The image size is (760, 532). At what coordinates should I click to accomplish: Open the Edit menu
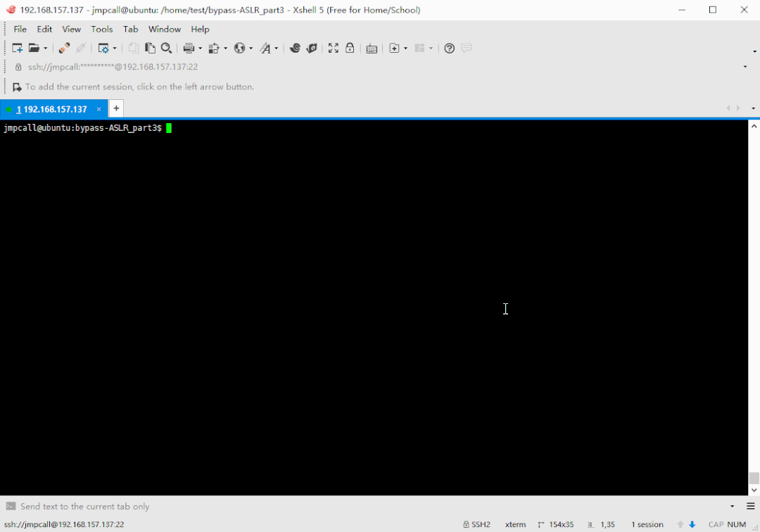(x=44, y=29)
